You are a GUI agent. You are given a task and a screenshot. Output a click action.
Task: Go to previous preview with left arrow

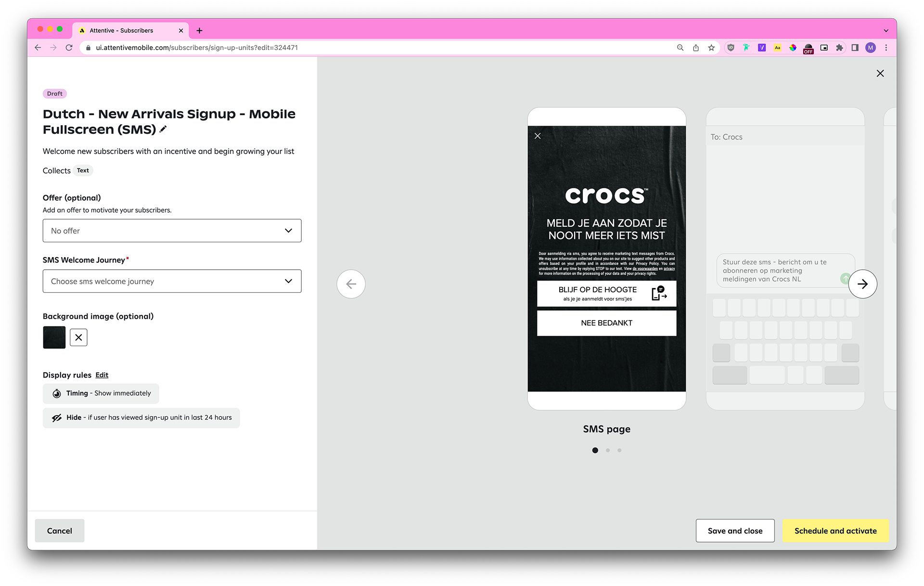coord(351,284)
